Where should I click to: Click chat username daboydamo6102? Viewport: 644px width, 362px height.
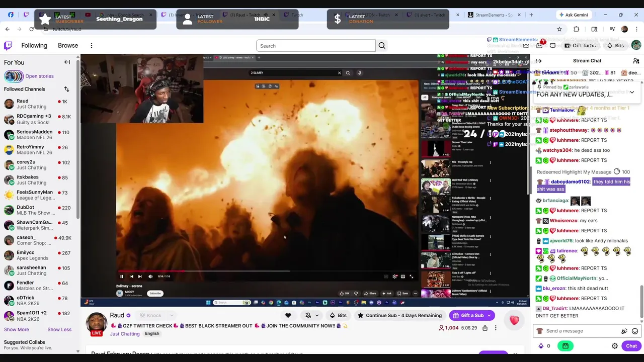click(x=570, y=182)
